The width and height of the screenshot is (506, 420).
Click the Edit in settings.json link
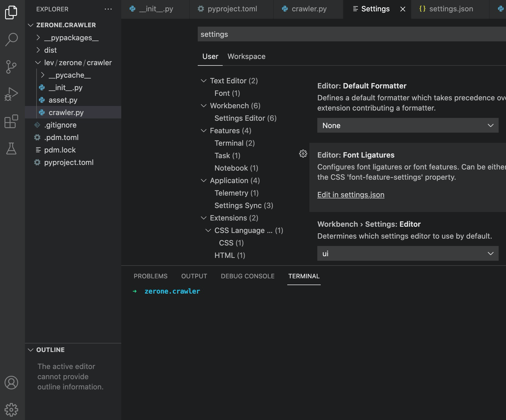click(350, 195)
